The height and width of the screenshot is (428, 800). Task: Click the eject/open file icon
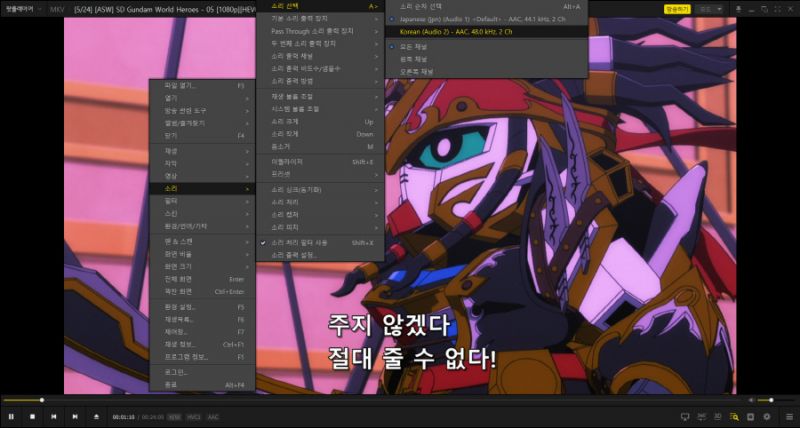[96, 416]
